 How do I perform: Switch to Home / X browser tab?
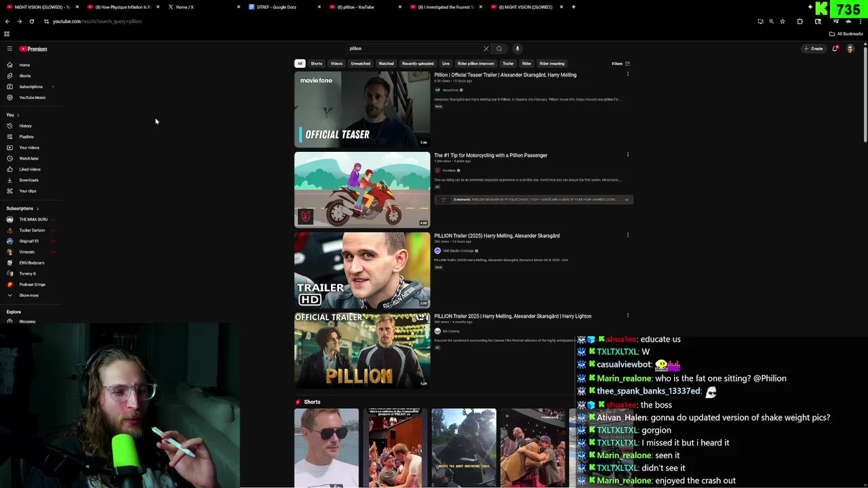point(203,7)
